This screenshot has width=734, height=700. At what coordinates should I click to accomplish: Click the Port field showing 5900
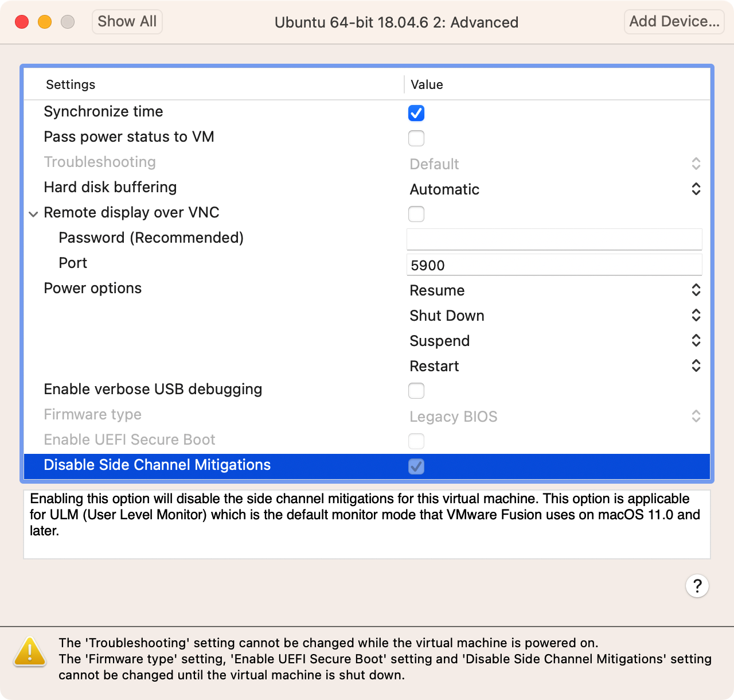[554, 265]
